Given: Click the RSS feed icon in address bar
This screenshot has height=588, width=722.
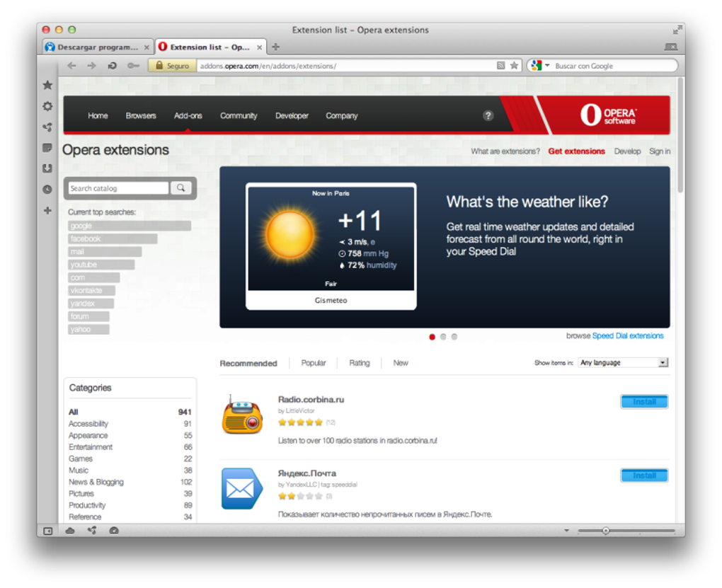Looking at the screenshot, I should (x=501, y=66).
